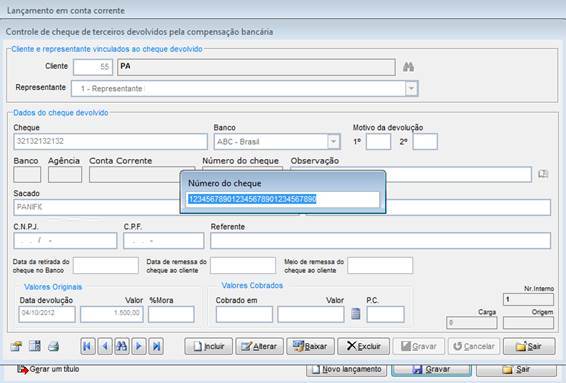
Task: Click the Sair button in cheque toolbar
Action: pyautogui.click(x=529, y=347)
